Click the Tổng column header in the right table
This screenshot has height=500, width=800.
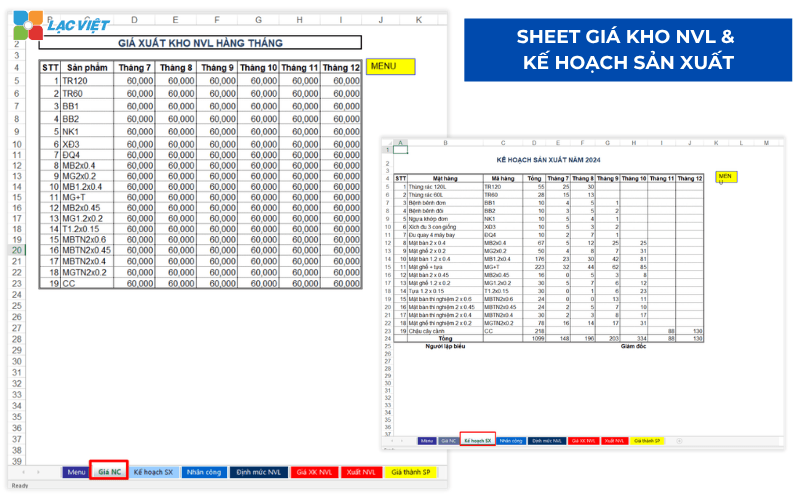tap(534, 179)
